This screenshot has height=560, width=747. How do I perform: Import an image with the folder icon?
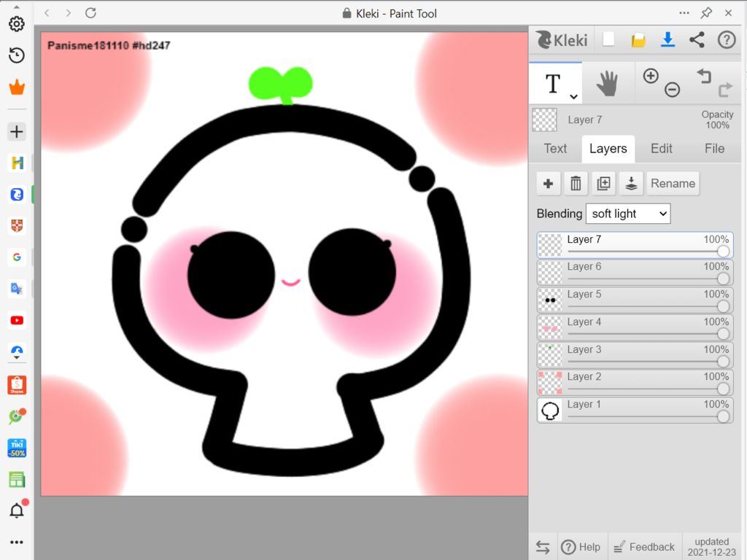pyautogui.click(x=638, y=40)
